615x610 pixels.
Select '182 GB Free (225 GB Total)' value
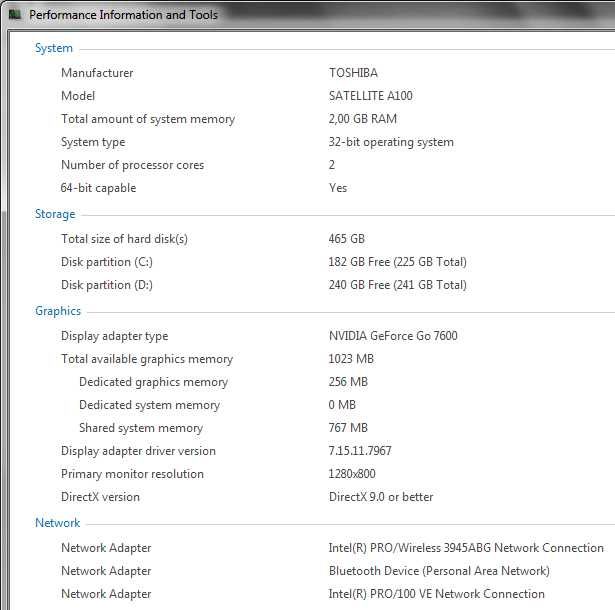[x=398, y=262]
